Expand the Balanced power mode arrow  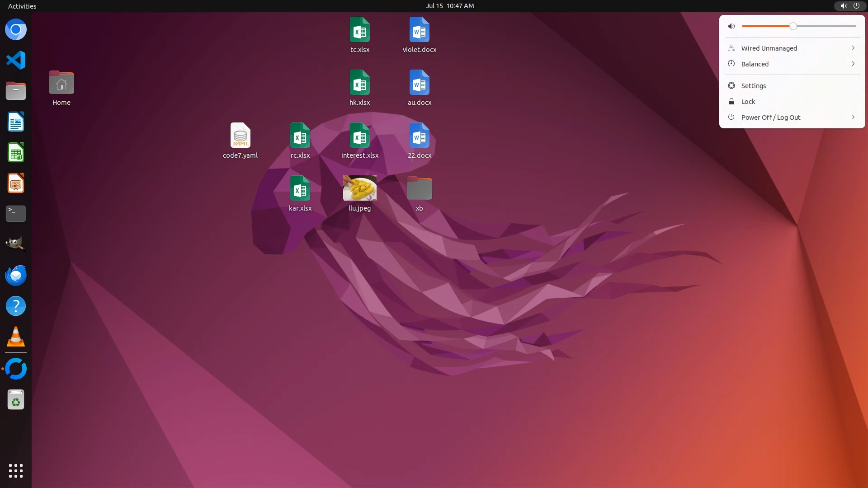pyautogui.click(x=853, y=64)
